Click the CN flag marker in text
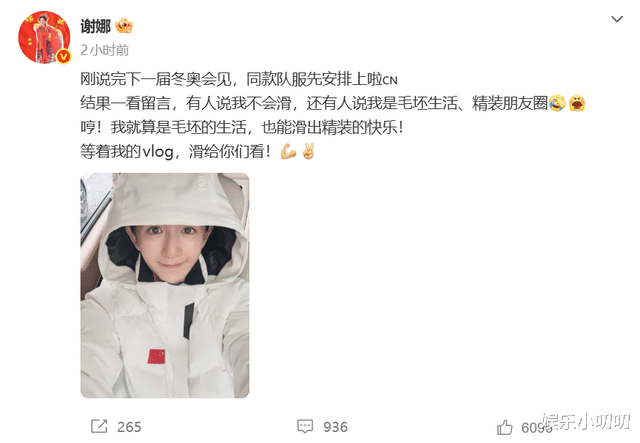 pyautogui.click(x=390, y=80)
